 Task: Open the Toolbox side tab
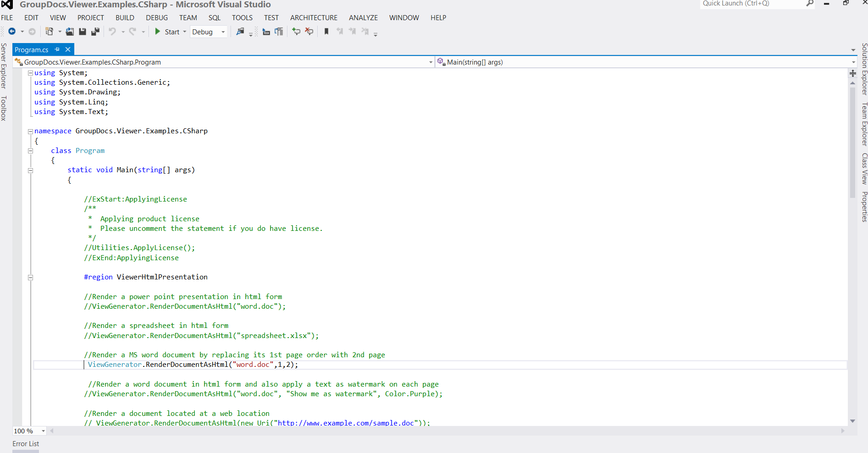4,109
